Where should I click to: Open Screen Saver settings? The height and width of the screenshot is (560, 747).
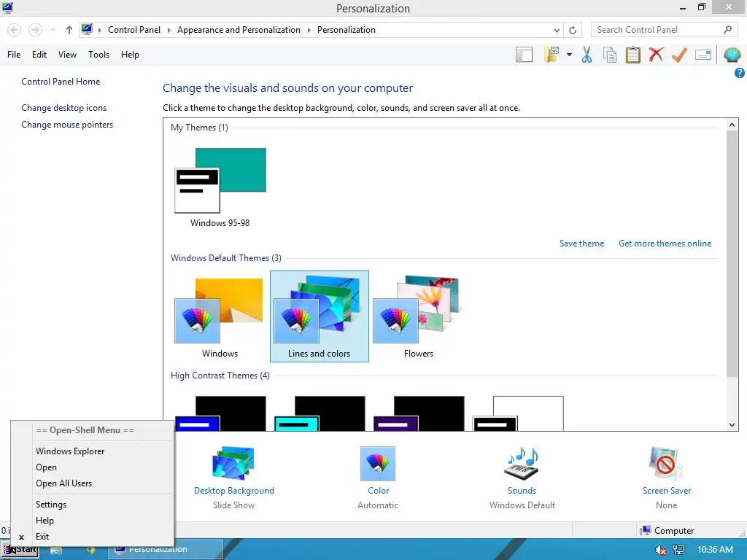coord(666,478)
